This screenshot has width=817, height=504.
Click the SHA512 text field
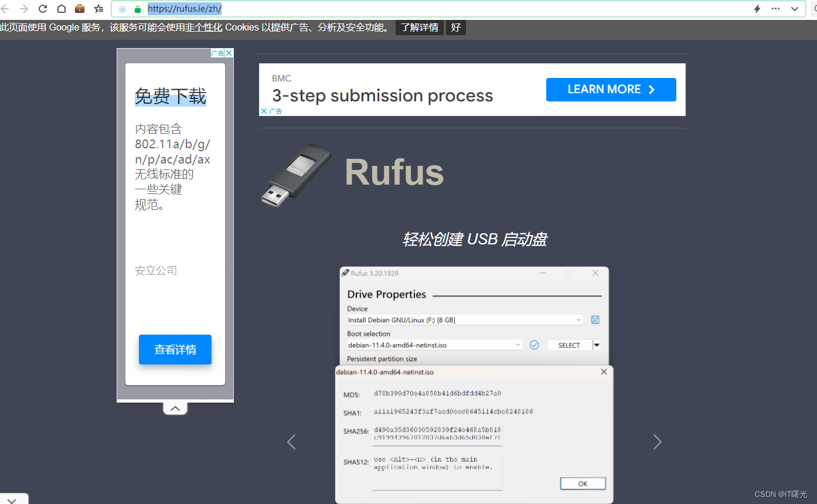(437, 471)
